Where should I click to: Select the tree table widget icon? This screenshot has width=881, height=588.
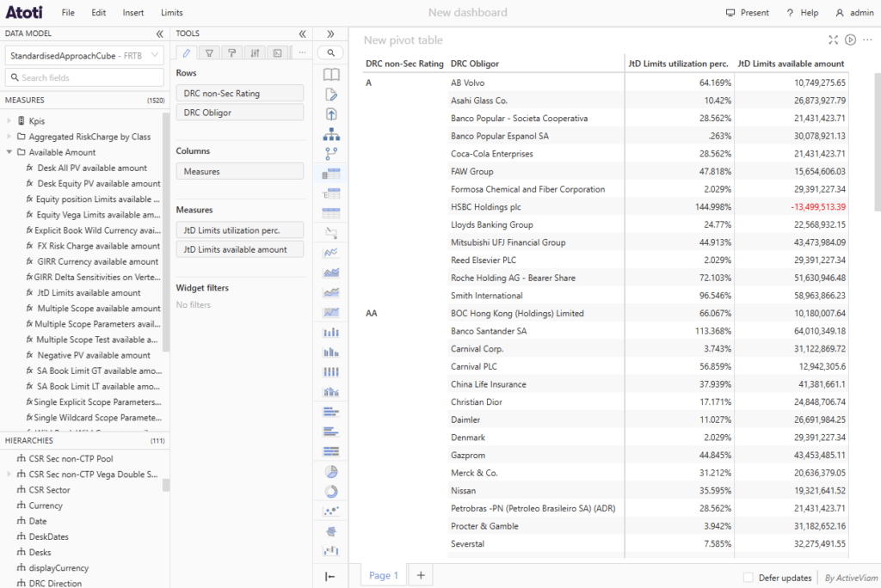tap(331, 193)
